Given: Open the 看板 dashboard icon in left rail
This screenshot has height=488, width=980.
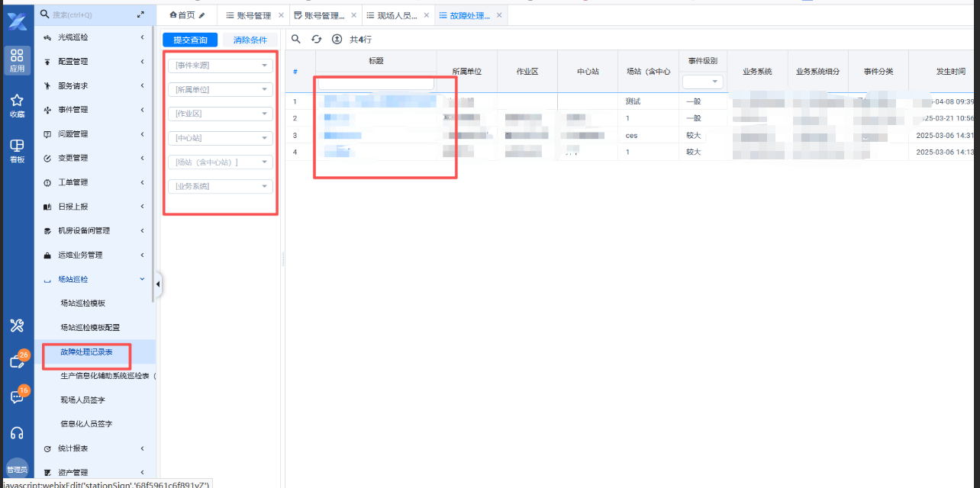Looking at the screenshot, I should (x=17, y=149).
